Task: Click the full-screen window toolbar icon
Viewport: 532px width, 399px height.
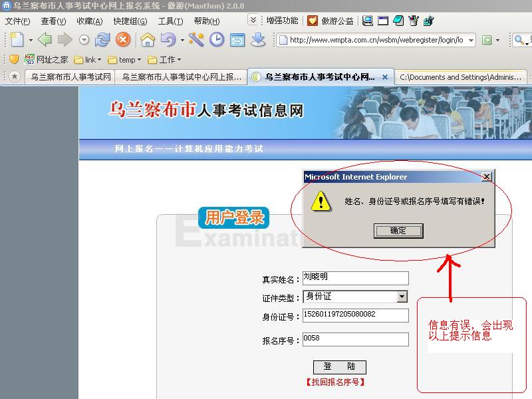Action: click(237, 40)
